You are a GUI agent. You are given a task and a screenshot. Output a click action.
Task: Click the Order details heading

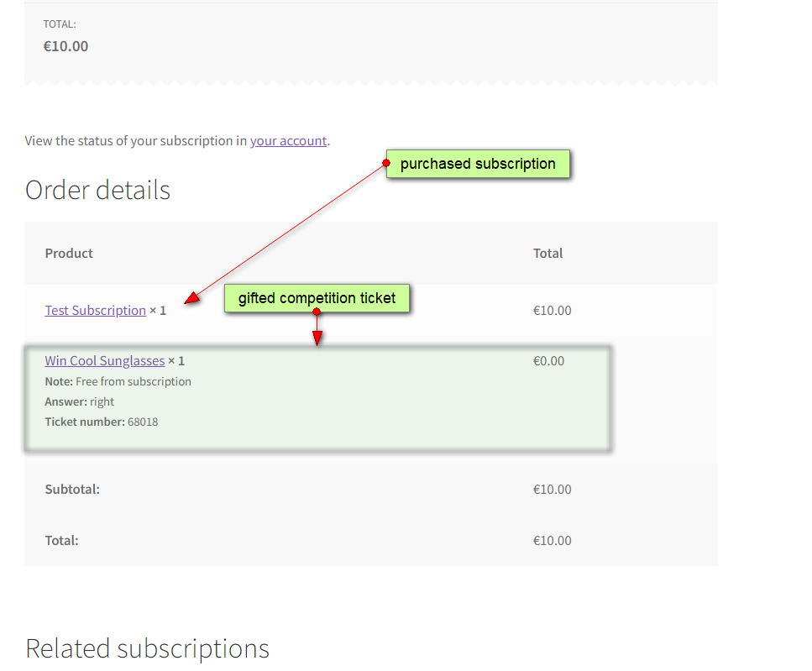97,190
